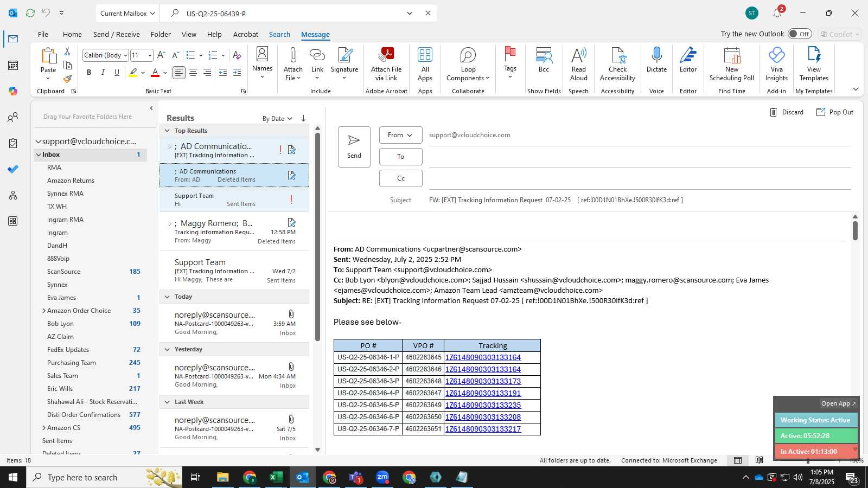Open Viva Insights add-in
Viewport: 868px width, 488px height.
[x=776, y=55]
